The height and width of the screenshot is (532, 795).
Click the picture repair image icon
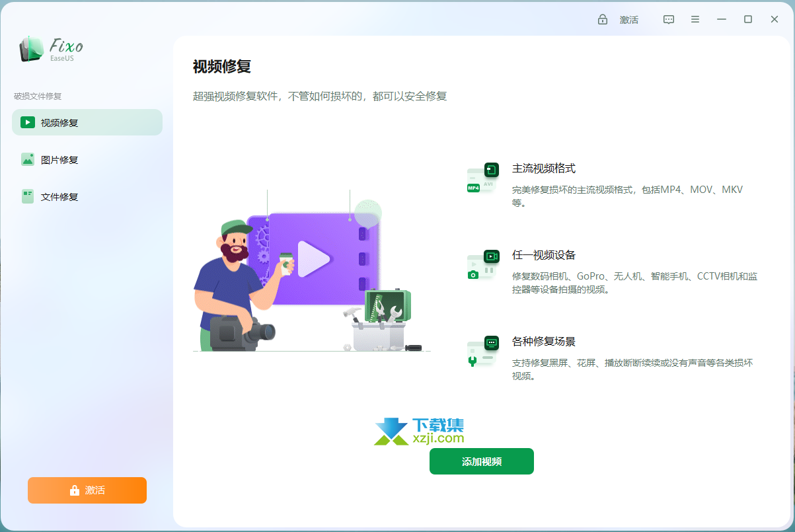[x=28, y=159]
